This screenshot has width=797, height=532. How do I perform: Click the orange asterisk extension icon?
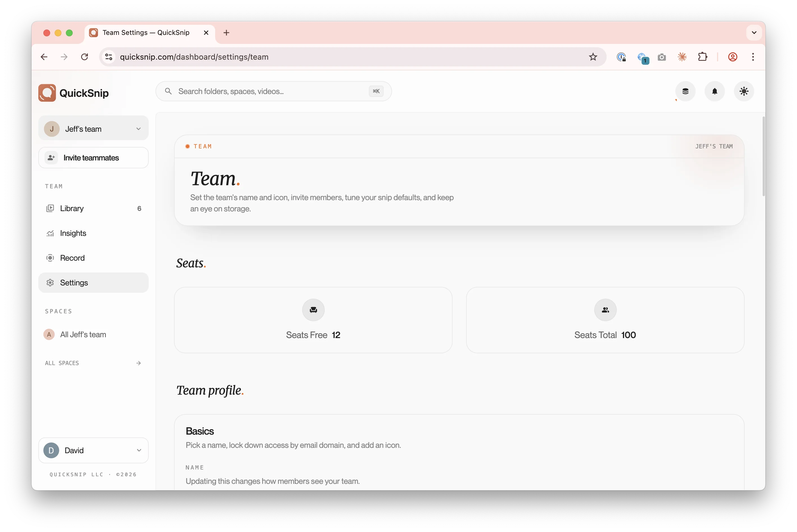point(682,57)
